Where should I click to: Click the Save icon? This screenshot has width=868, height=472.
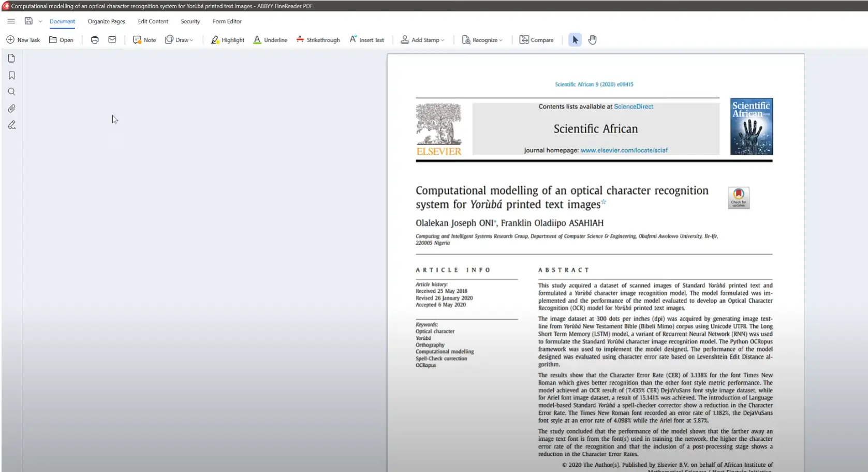28,21
